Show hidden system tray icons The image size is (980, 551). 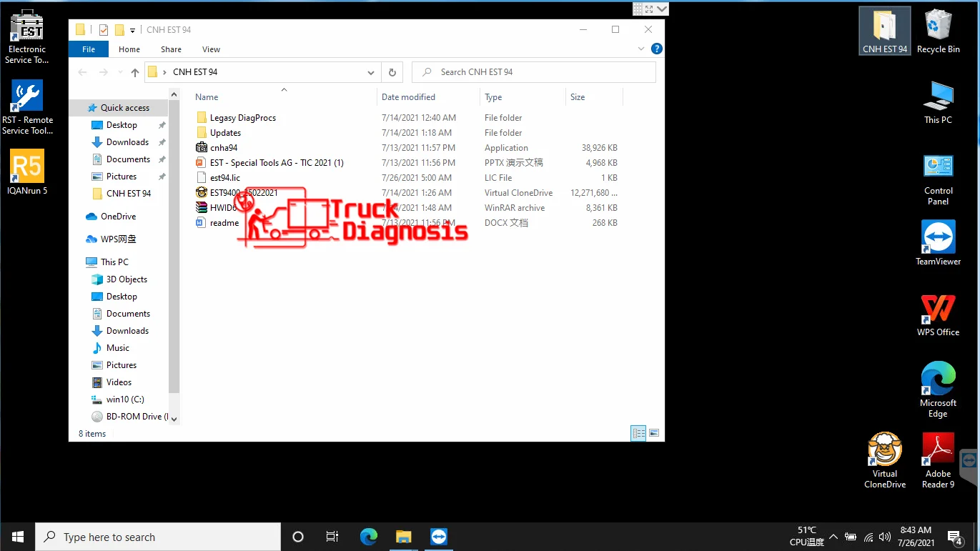point(833,537)
